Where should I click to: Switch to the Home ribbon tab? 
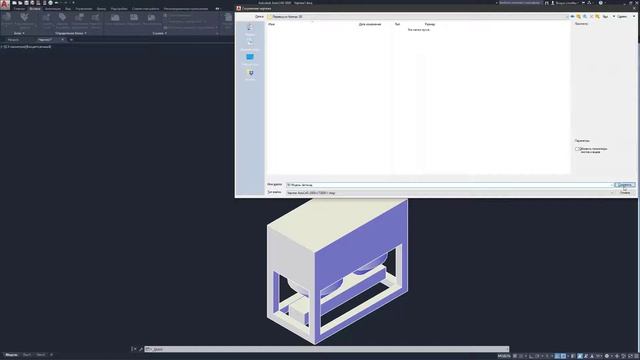(19, 9)
